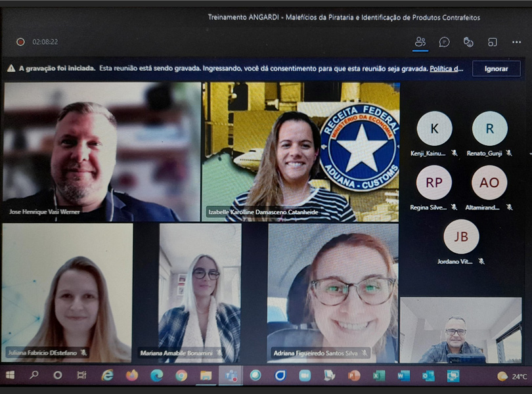Click the muted mic icon on Juliana Fabrício DEstefano's label
532x394 pixels.
point(83,353)
